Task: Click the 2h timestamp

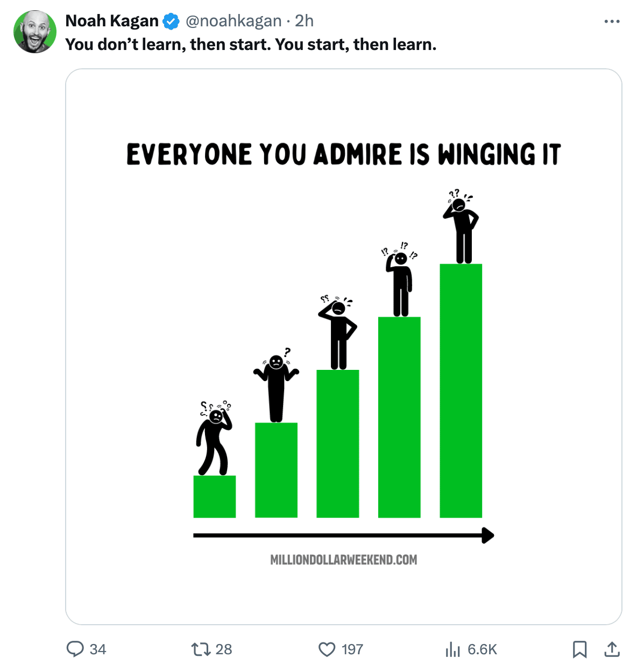Action: pyautogui.click(x=305, y=21)
